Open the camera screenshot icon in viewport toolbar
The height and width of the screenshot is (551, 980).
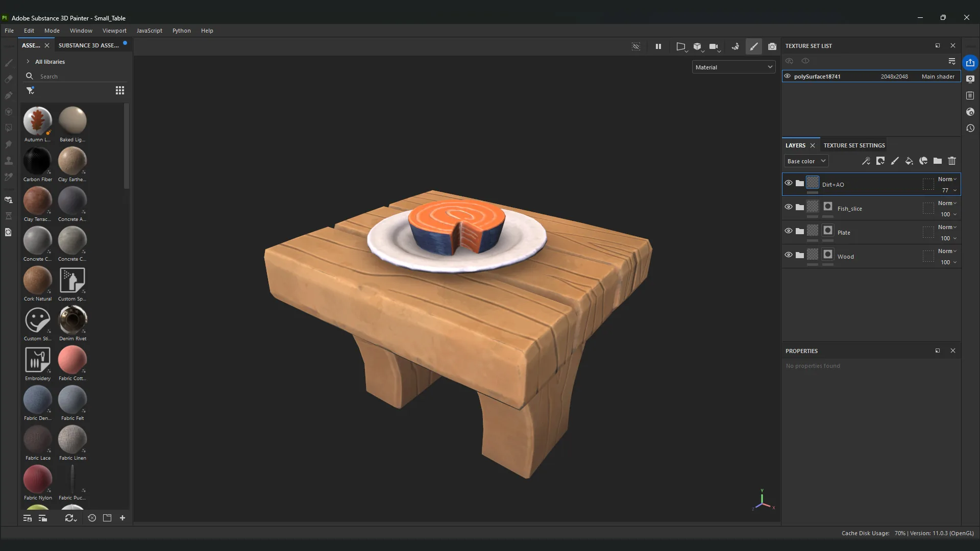tap(772, 46)
